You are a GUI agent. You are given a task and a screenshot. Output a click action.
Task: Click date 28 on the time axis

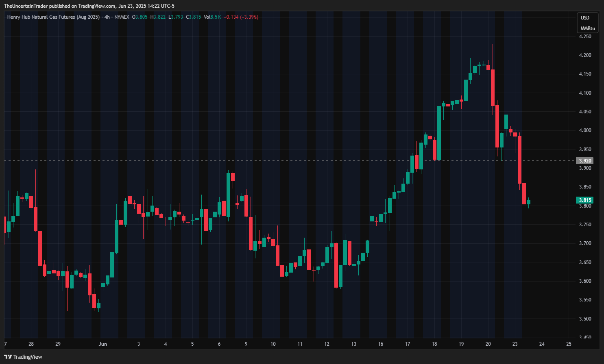click(x=31, y=344)
